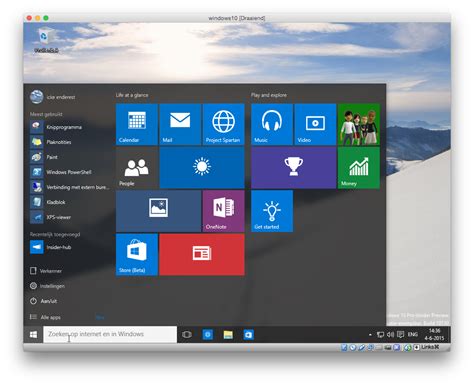474x385 pixels.
Task: Open the Music tile
Action: pos(272,124)
